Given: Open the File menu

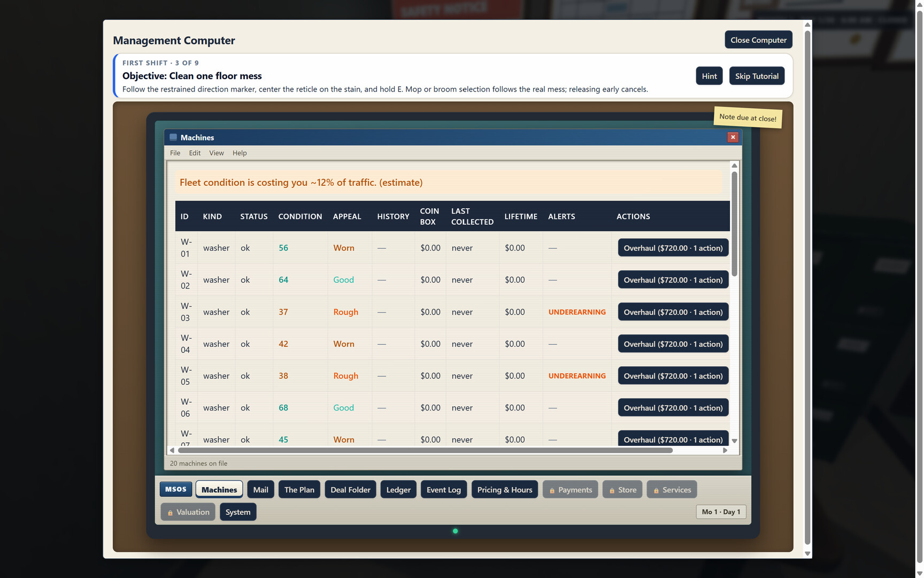Looking at the screenshot, I should [x=175, y=153].
